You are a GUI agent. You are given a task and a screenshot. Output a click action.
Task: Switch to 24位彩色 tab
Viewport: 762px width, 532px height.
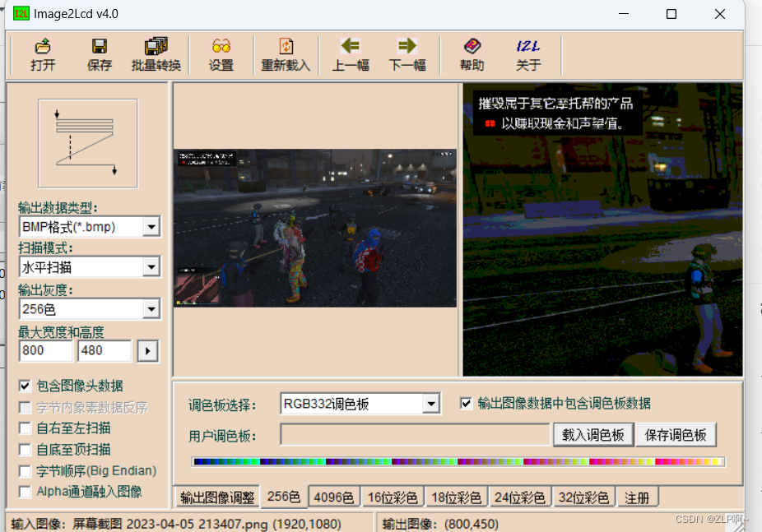click(520, 497)
